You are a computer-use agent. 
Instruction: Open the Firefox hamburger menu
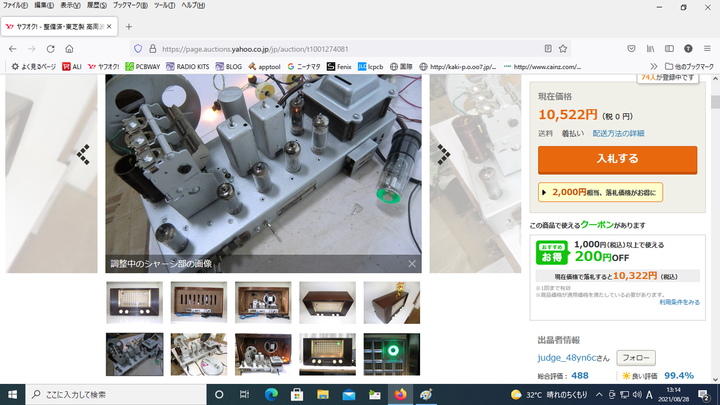(709, 48)
